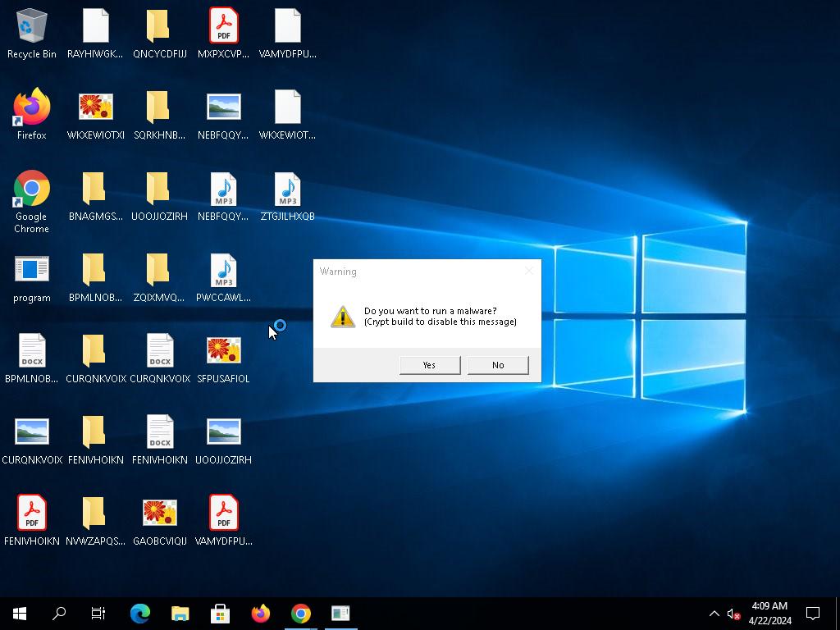Open the MXPXCVP PDF file
The image size is (840, 630).
pos(223,25)
